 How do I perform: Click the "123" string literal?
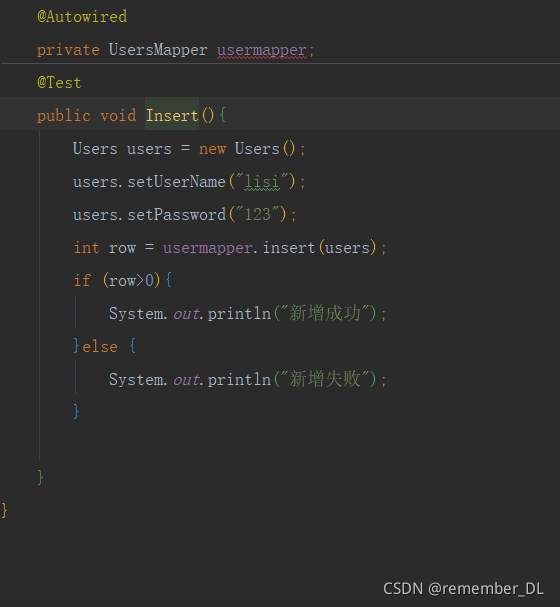coord(257,214)
